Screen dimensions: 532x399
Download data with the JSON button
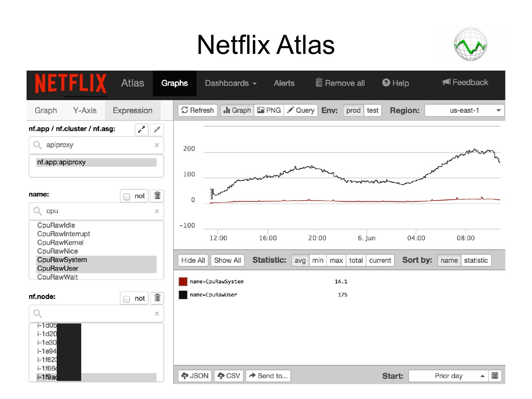tap(195, 376)
